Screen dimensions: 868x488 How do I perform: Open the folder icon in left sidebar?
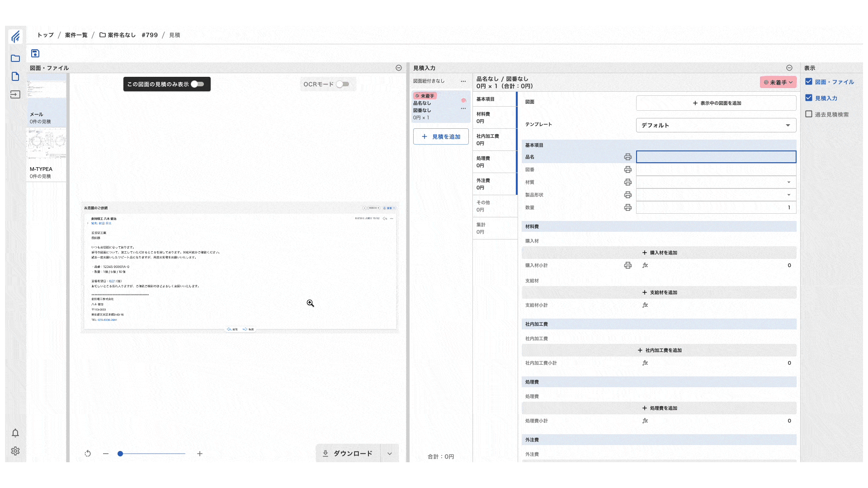(15, 58)
